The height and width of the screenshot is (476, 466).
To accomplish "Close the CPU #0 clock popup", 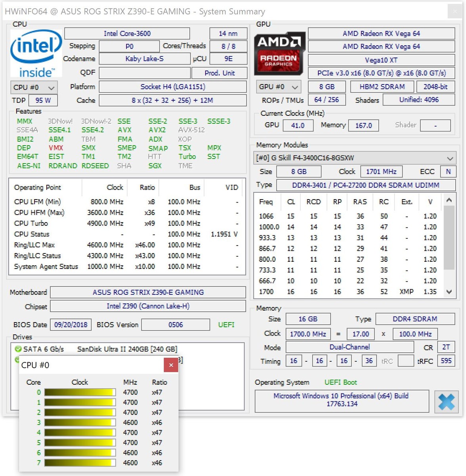I will click(171, 365).
